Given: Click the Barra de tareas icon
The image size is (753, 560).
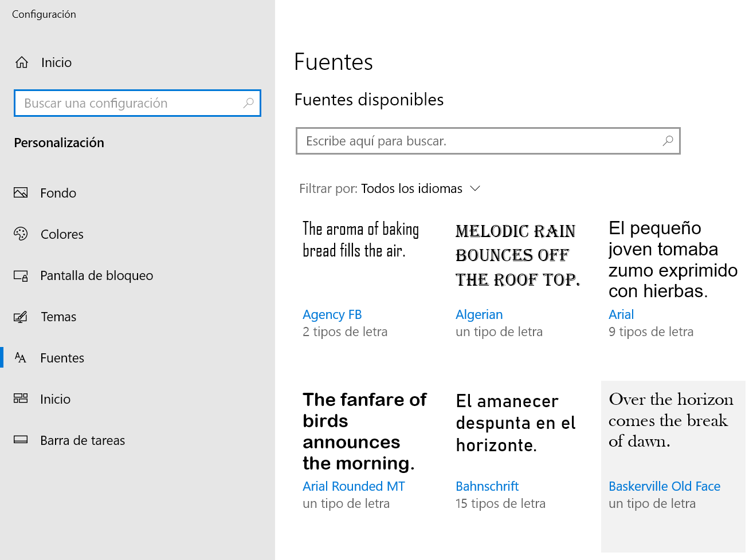Looking at the screenshot, I should [x=21, y=440].
